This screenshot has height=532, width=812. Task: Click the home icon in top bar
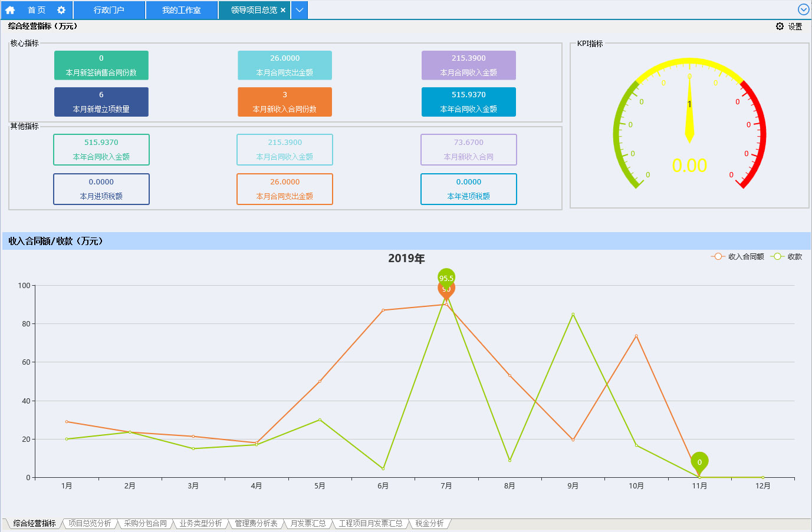pos(10,10)
